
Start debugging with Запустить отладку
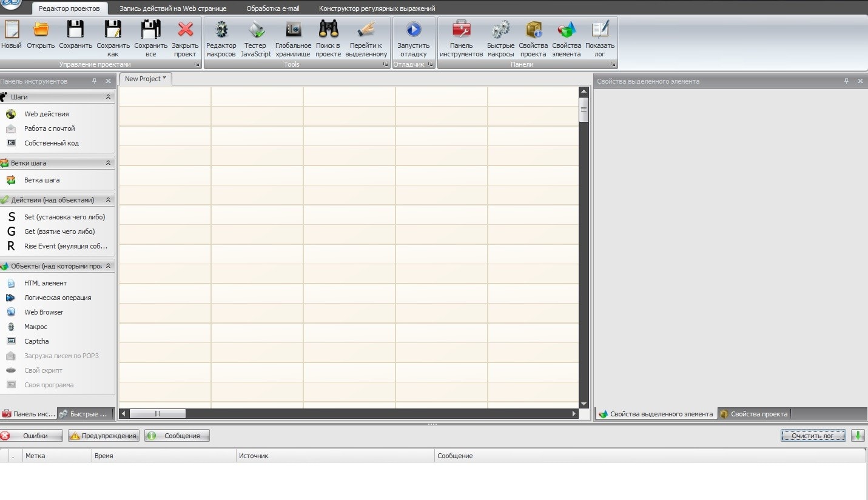(x=414, y=30)
